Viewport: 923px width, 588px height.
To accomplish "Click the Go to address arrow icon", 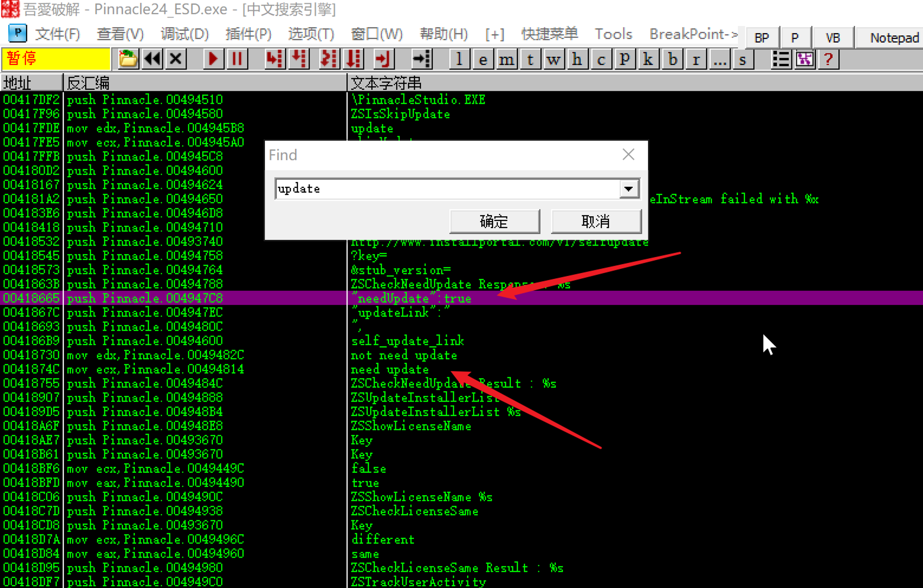I will (x=421, y=59).
